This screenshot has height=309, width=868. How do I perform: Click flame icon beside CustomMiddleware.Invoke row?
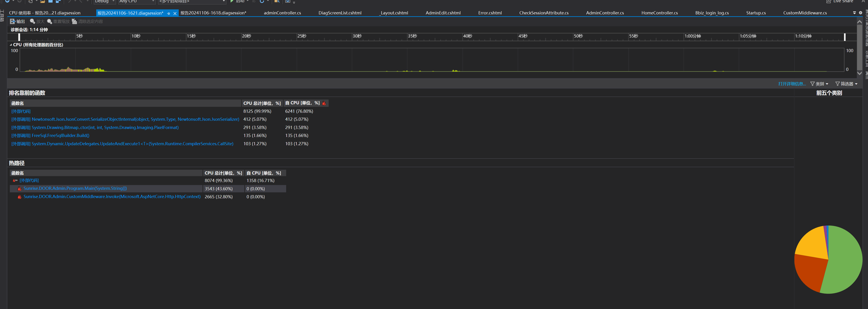20,197
